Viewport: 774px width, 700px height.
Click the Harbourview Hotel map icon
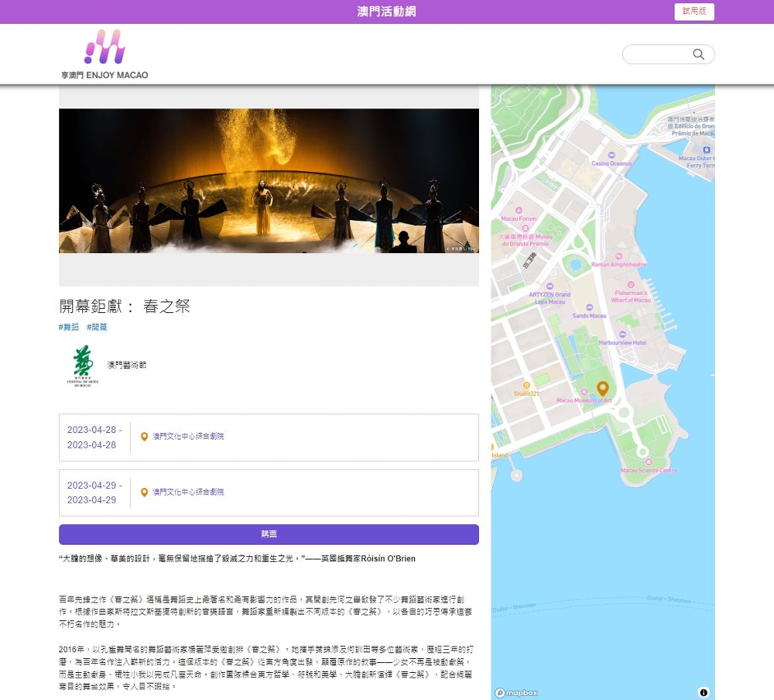point(622,334)
